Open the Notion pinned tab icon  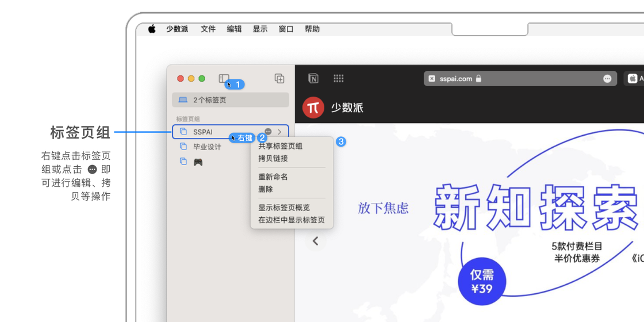click(313, 79)
